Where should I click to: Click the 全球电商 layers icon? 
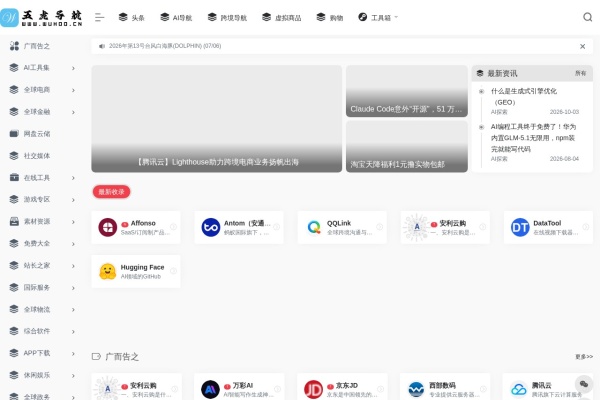tap(14, 90)
